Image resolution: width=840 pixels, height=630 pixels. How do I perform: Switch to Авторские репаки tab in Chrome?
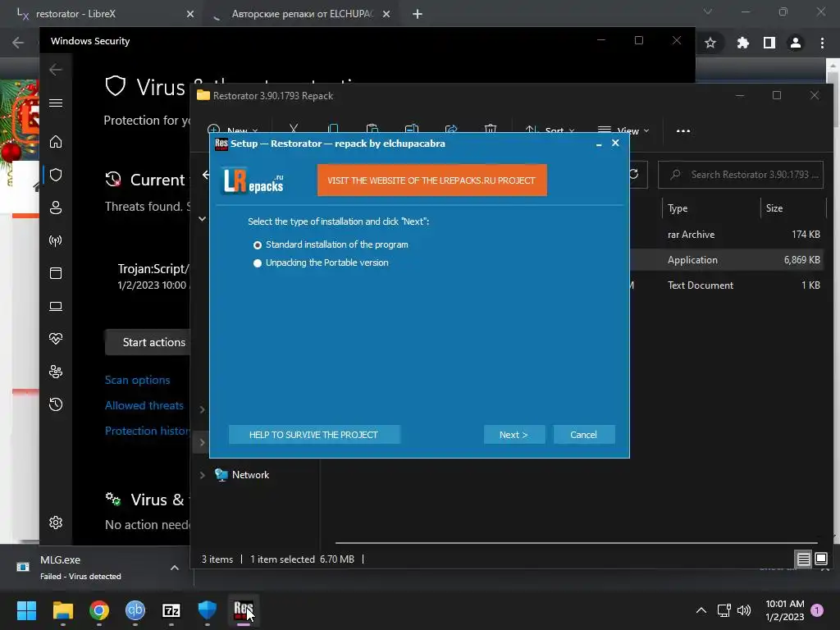300,14
